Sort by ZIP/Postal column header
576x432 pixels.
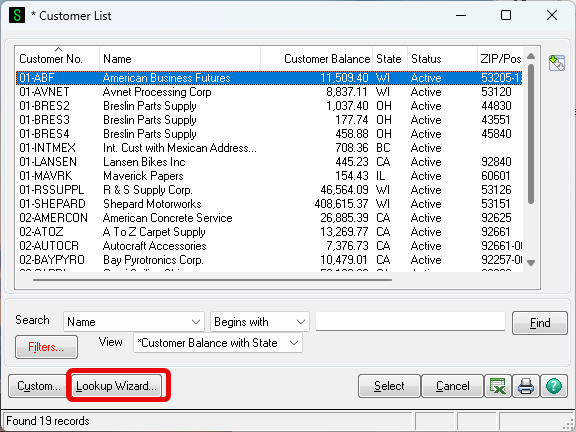pyautogui.click(x=500, y=58)
